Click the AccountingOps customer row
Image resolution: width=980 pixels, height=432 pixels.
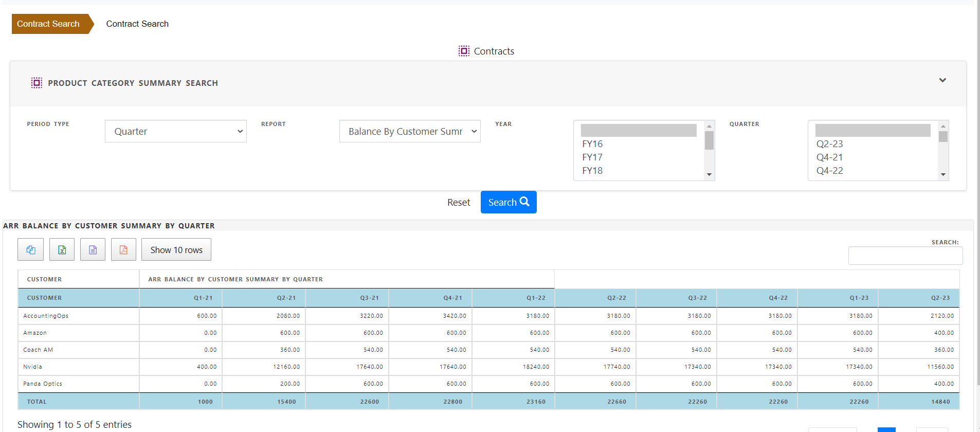point(488,316)
